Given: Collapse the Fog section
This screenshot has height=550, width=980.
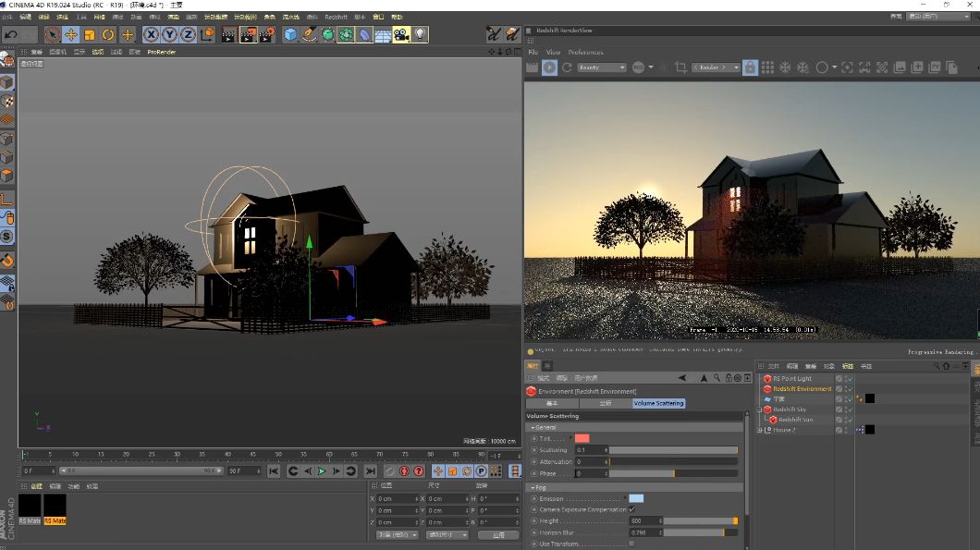Looking at the screenshot, I should 539,487.
